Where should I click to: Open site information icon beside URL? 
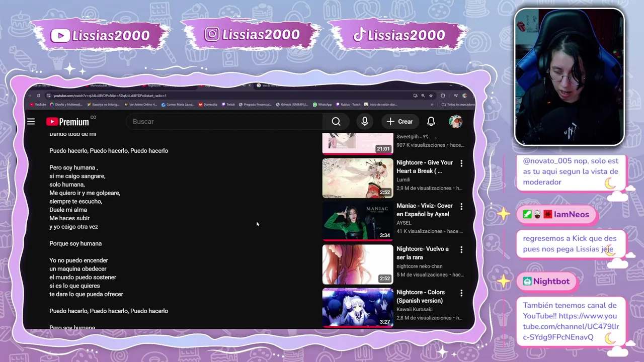(x=49, y=96)
